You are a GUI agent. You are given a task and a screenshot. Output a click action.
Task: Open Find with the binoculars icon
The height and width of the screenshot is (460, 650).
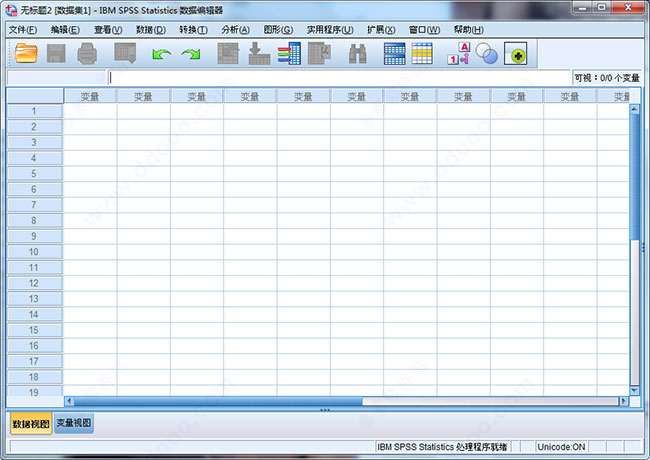[x=357, y=54]
